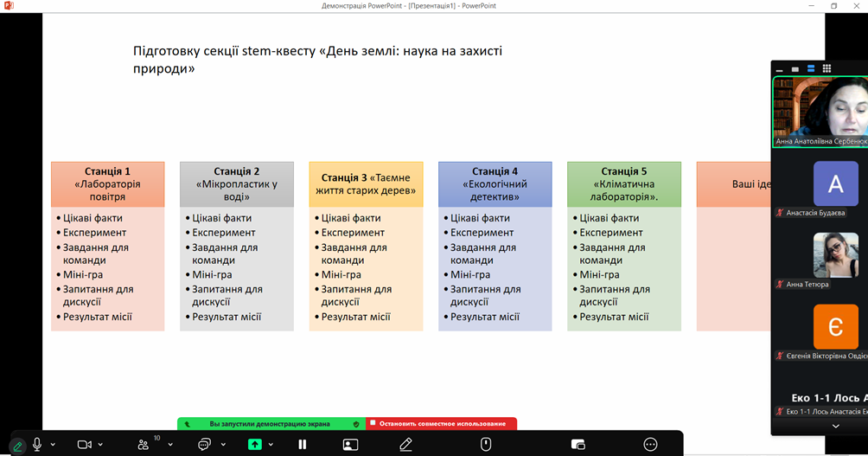Show more participants with the down chevron
868x456 pixels.
(836, 426)
